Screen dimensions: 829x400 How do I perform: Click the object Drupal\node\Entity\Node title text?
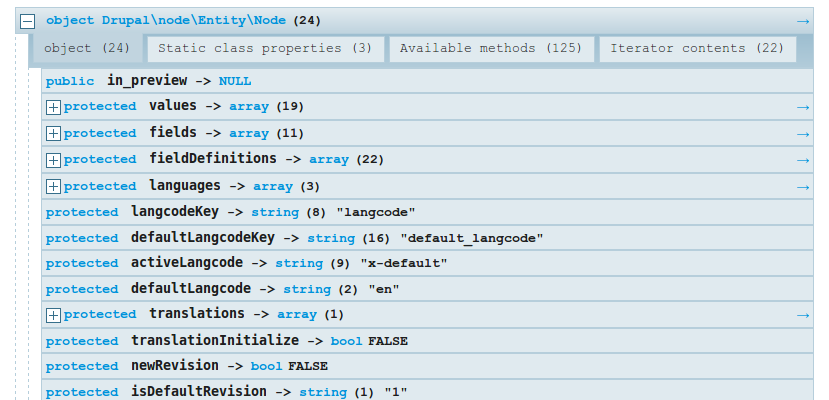[166, 21]
